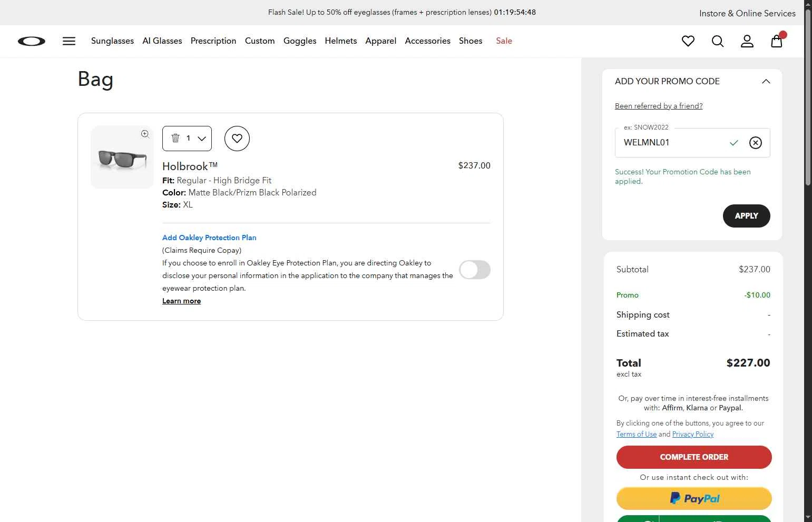The width and height of the screenshot is (812, 522).
Task: Click the Holbrook sunglasses thumbnail
Action: point(122,157)
